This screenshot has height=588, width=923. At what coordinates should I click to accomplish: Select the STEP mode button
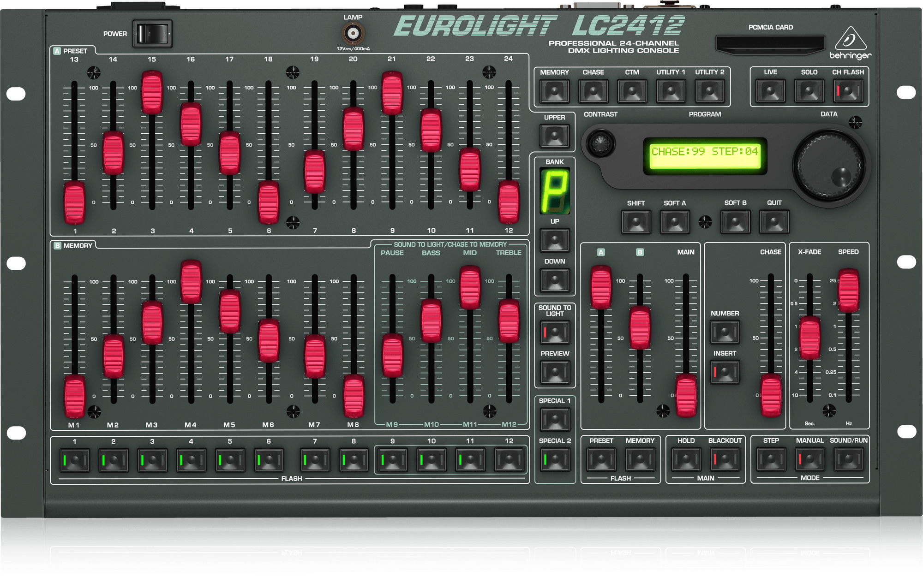tap(771, 460)
